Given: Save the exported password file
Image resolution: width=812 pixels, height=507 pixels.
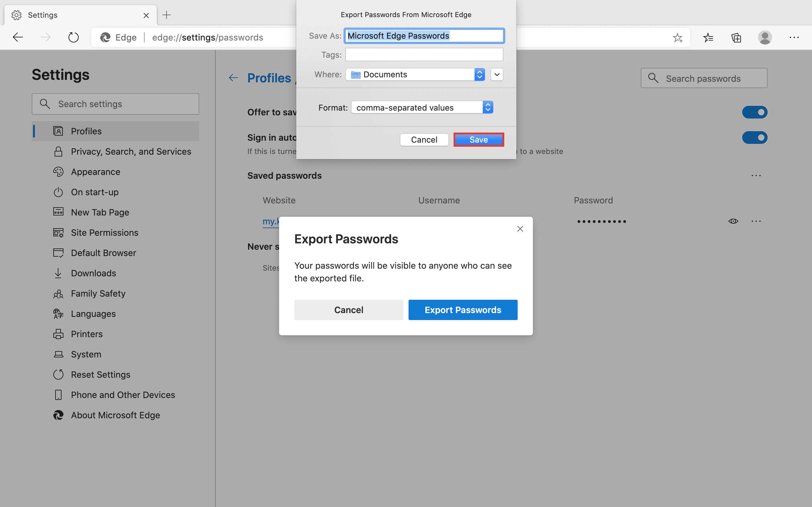Looking at the screenshot, I should point(478,139).
